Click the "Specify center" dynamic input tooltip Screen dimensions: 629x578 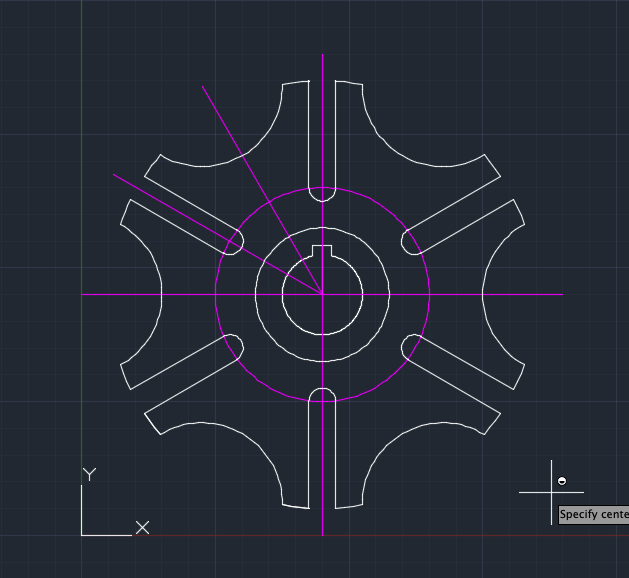[593, 514]
